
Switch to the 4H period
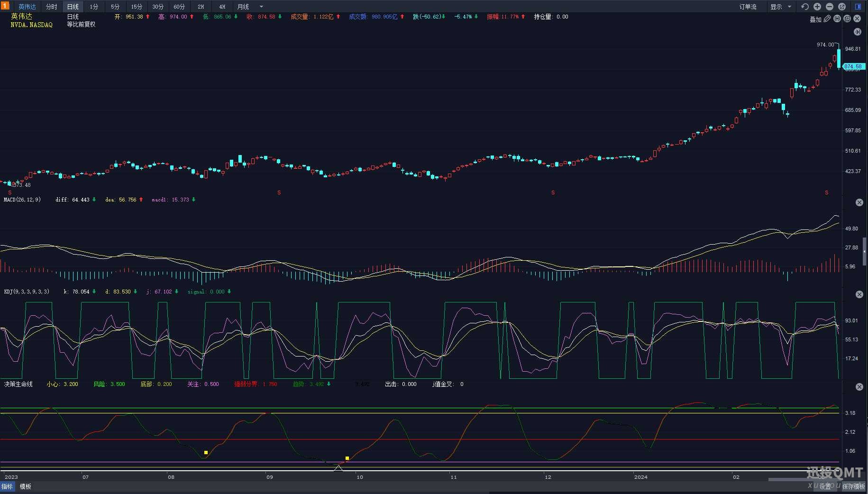[x=222, y=7]
